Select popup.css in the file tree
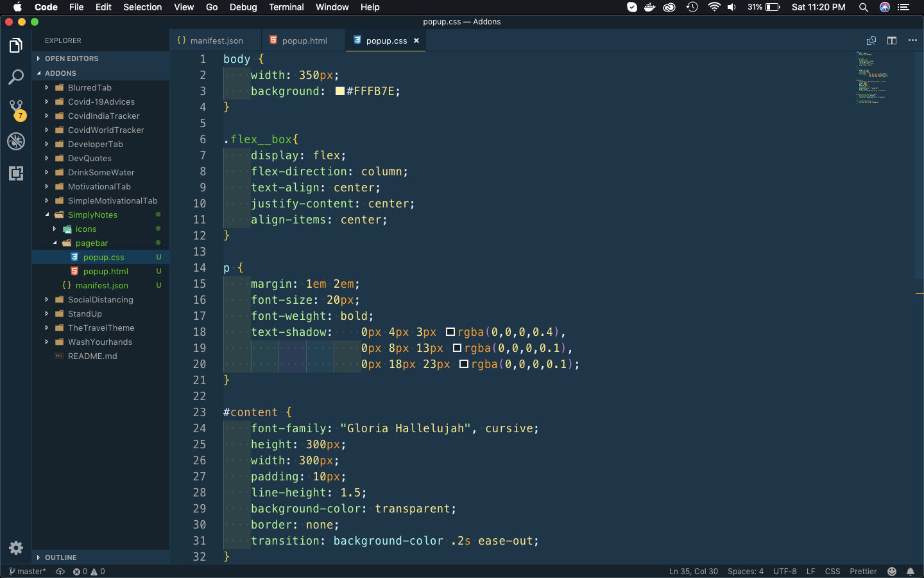 pos(101,257)
